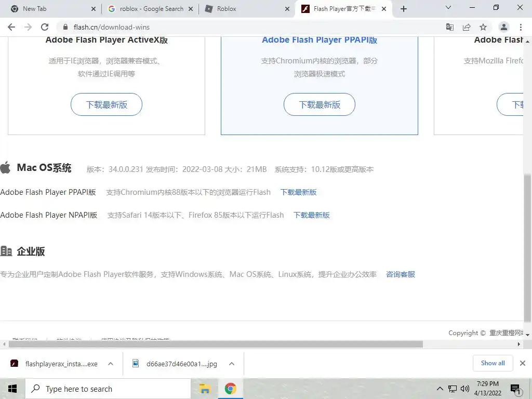Screen dimensions: 532x399
Task: Click Mac OS NPAPI download latest link
Action: tap(312, 215)
